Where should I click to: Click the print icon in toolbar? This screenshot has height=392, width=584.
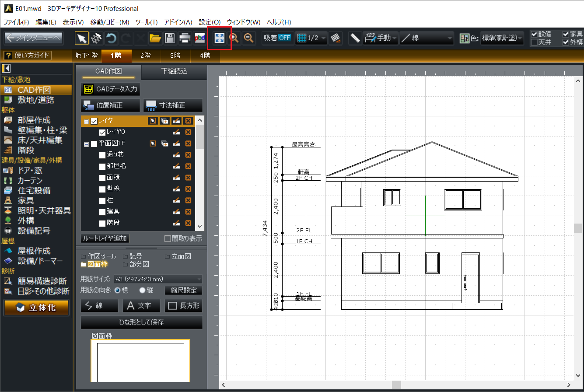pos(185,38)
